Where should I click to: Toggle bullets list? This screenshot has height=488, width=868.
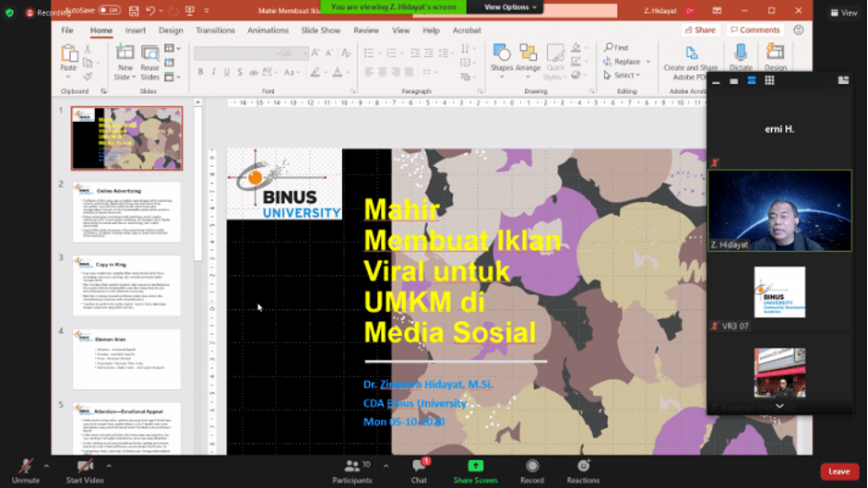click(369, 54)
